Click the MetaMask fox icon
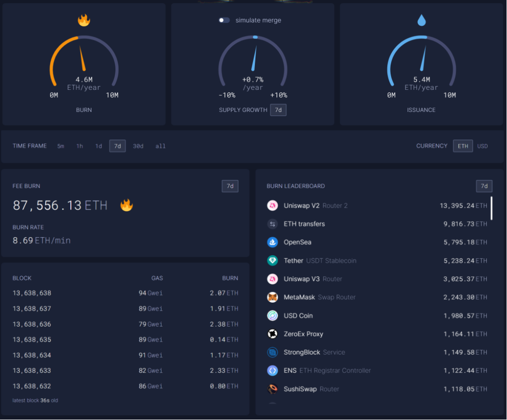507x420 pixels. [273, 297]
